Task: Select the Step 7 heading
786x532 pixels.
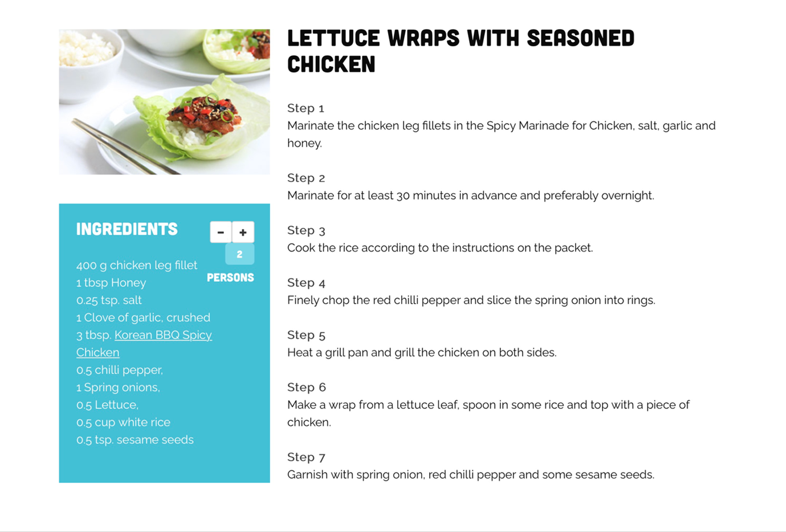Action: pyautogui.click(x=306, y=457)
